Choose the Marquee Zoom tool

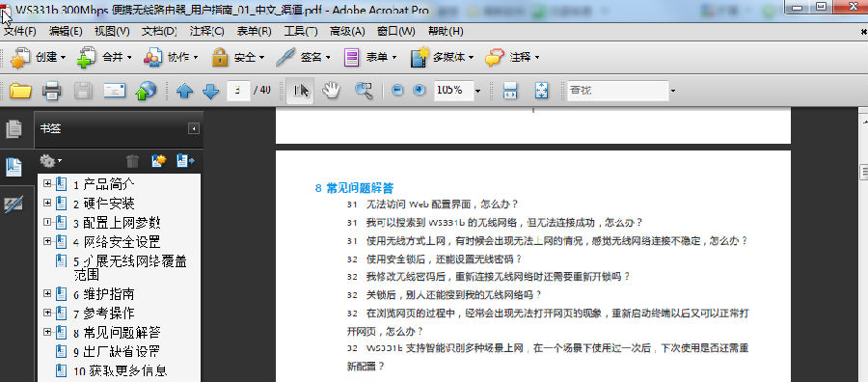[x=364, y=91]
